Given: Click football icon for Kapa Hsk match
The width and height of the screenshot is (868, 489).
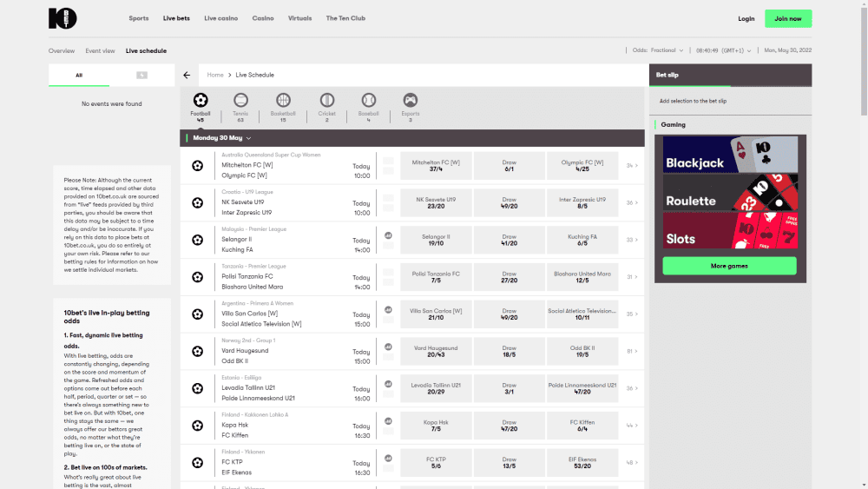Looking at the screenshot, I should coord(198,426).
